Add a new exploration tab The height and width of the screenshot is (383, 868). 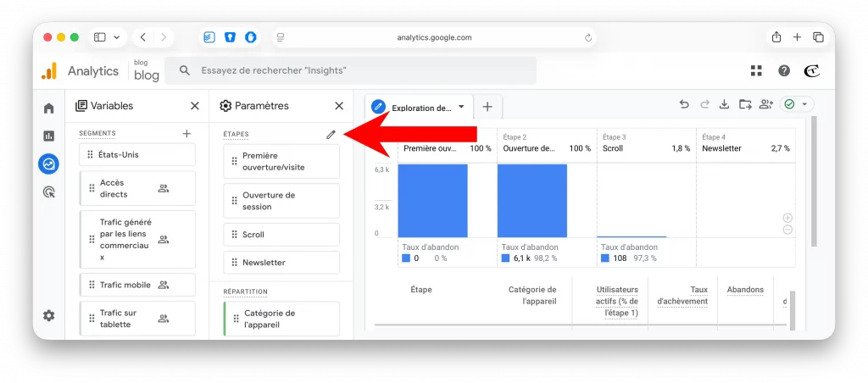tap(487, 108)
